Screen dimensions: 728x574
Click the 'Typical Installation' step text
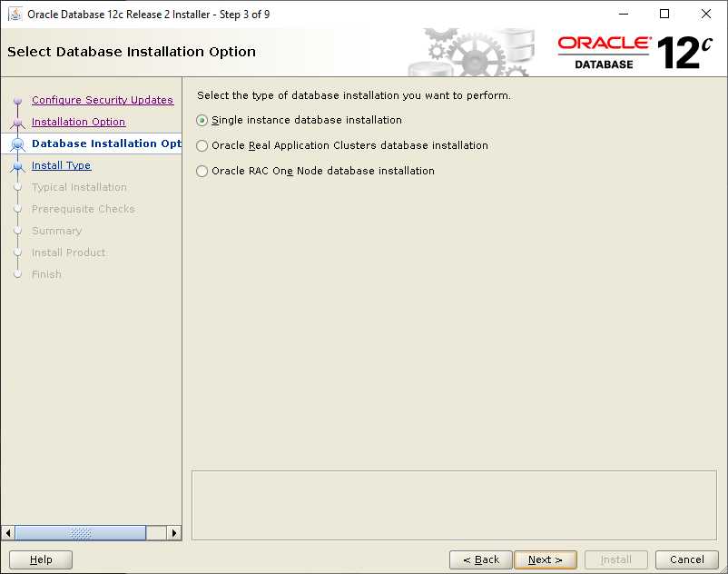79,187
